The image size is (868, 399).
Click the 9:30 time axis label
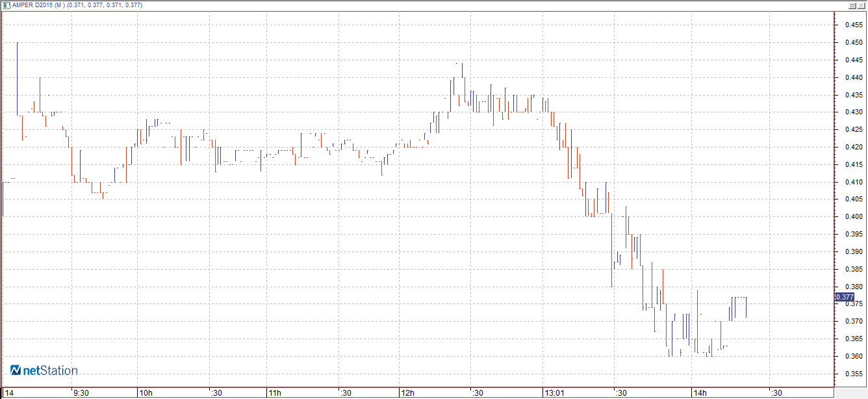coord(81,393)
